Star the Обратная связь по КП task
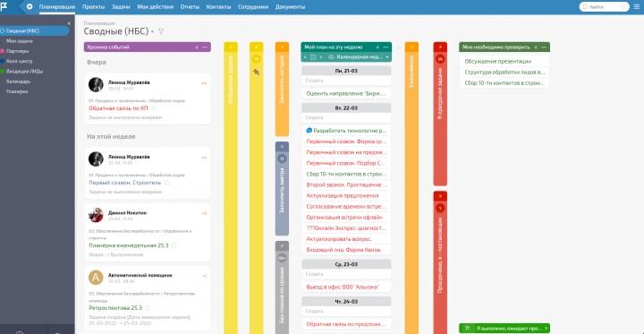Screen dimensions: 644x334 click(x=154, y=108)
